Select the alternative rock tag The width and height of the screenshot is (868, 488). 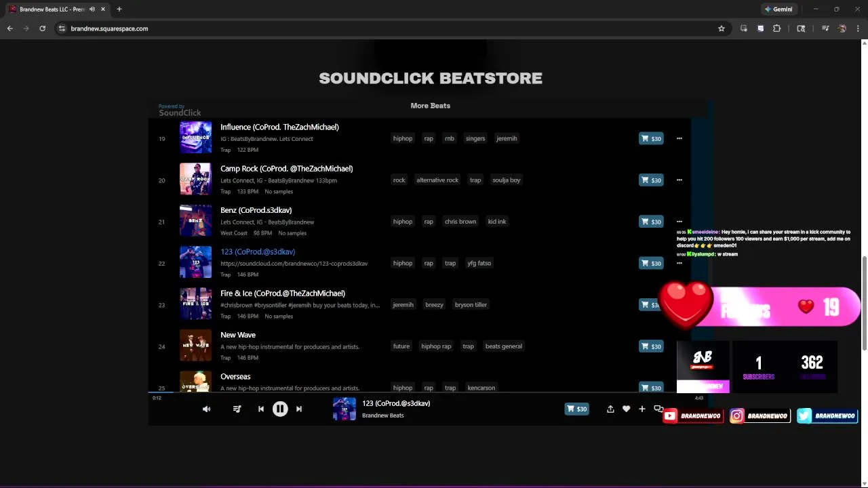coord(437,180)
